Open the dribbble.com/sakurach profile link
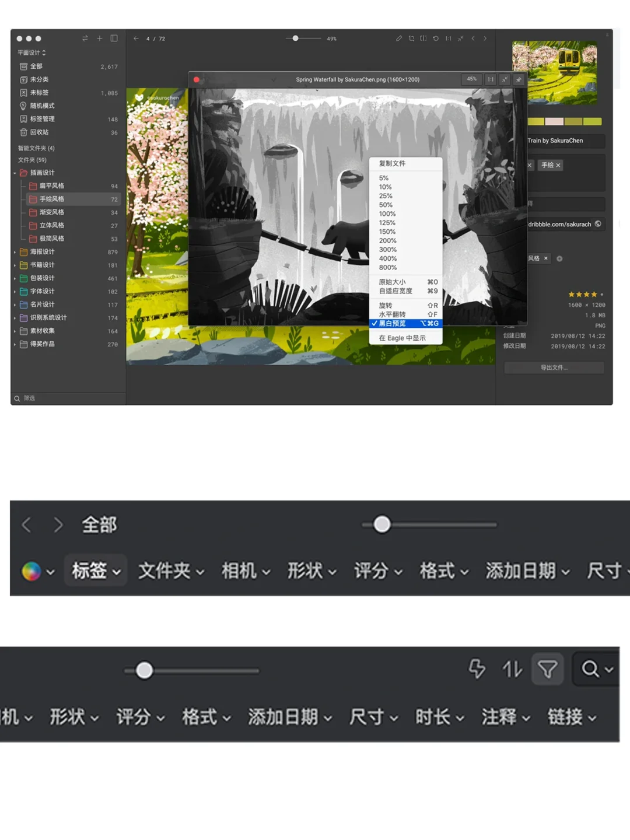This screenshot has width=630, height=840. [560, 224]
